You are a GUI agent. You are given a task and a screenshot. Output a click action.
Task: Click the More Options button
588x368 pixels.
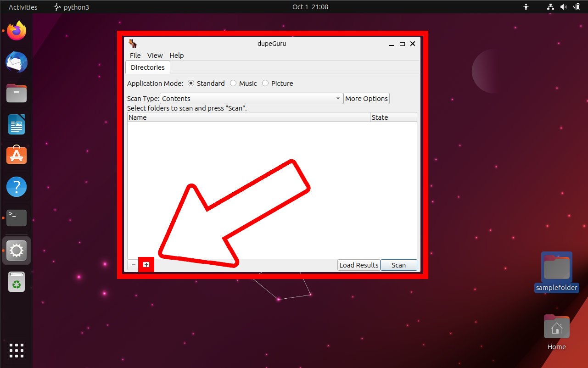coord(366,98)
